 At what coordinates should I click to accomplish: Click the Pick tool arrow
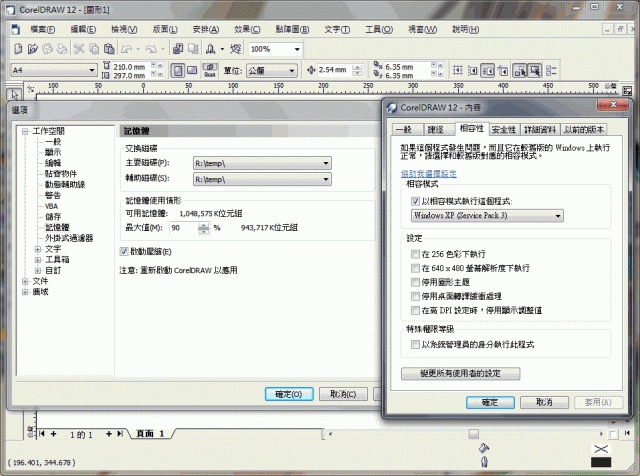click(x=15, y=95)
